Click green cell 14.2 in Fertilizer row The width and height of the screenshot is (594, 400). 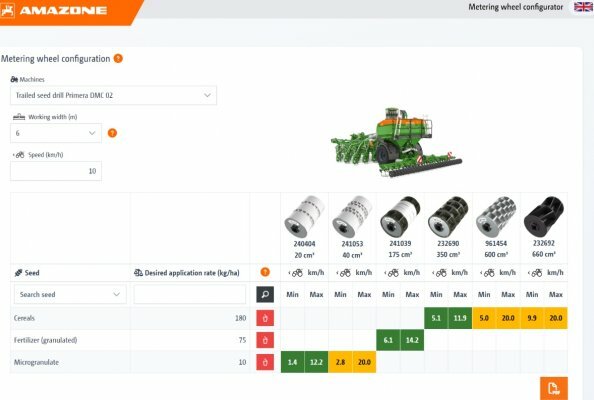(412, 340)
